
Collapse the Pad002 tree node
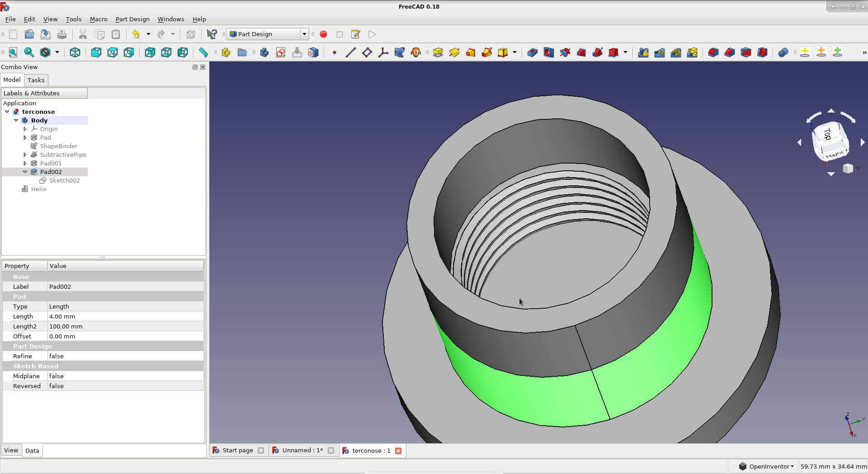25,172
